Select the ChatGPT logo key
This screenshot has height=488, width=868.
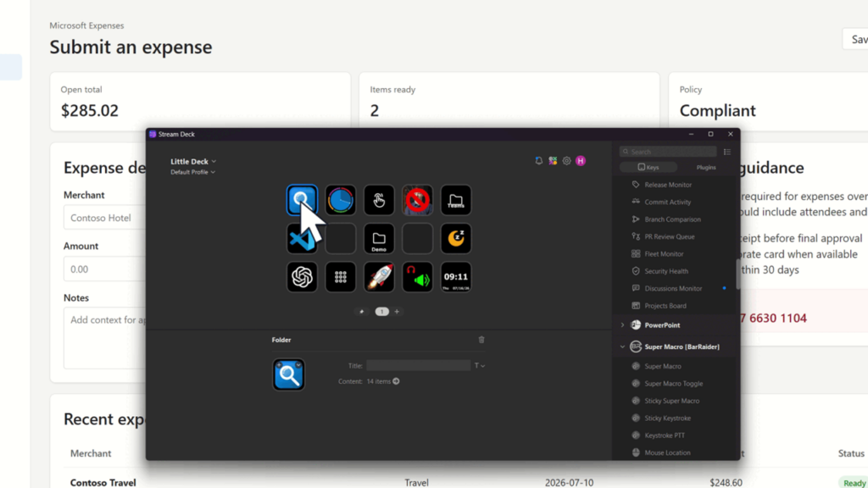coord(302,277)
